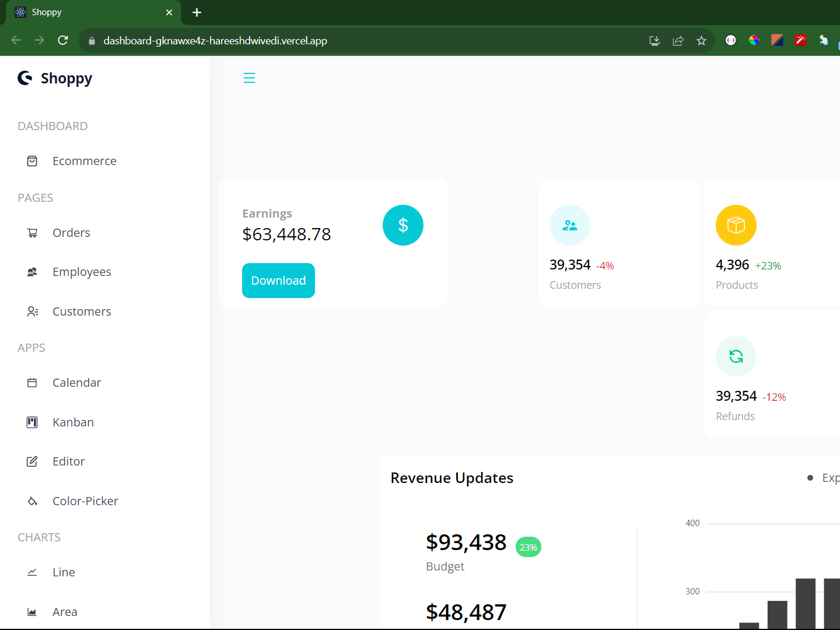Click the $63,448.78 earnings amount

pos(286,235)
